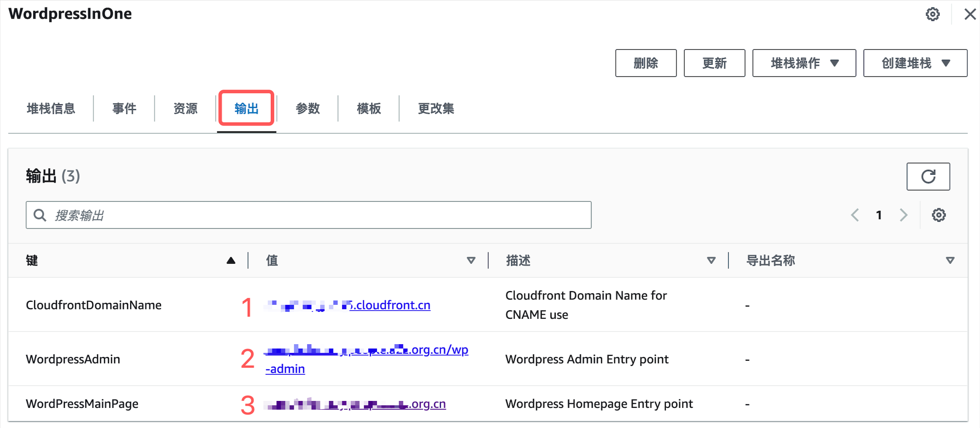Click the 删除 button

(645, 63)
